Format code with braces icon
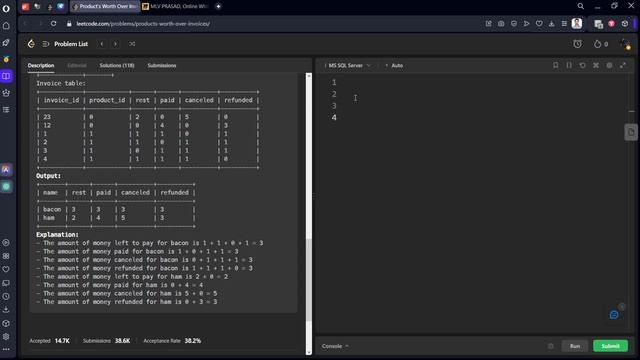640x360 pixels. pos(569,65)
